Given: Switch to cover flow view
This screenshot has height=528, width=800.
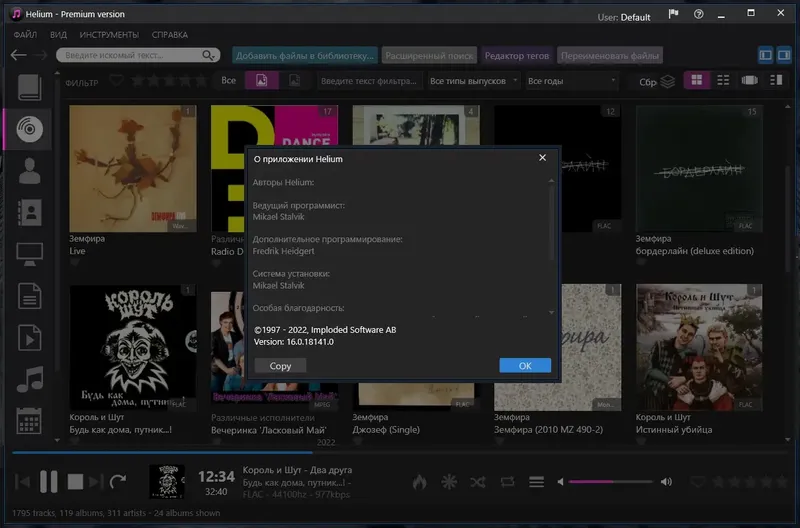Looking at the screenshot, I should [x=749, y=80].
